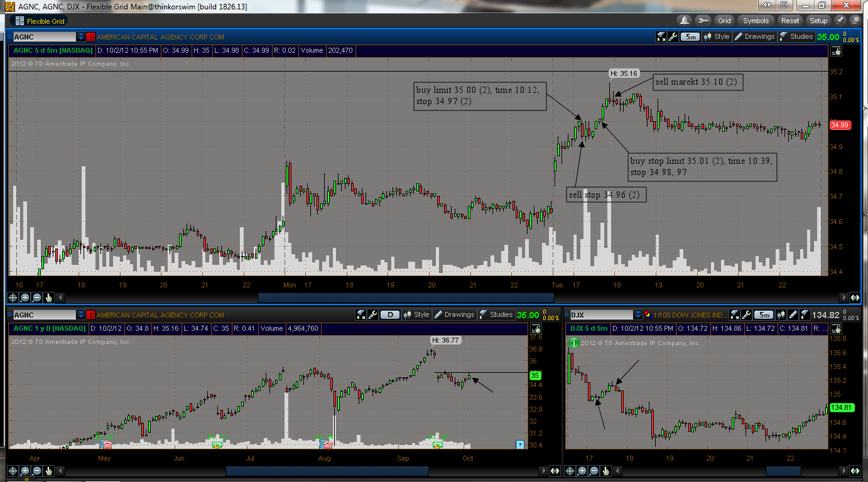Open top chart settings wrench icon
868x482 pixels.
tap(673, 37)
